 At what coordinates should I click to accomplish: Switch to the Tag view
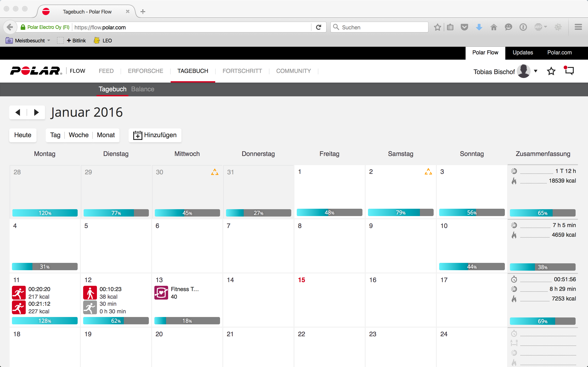[x=55, y=135]
